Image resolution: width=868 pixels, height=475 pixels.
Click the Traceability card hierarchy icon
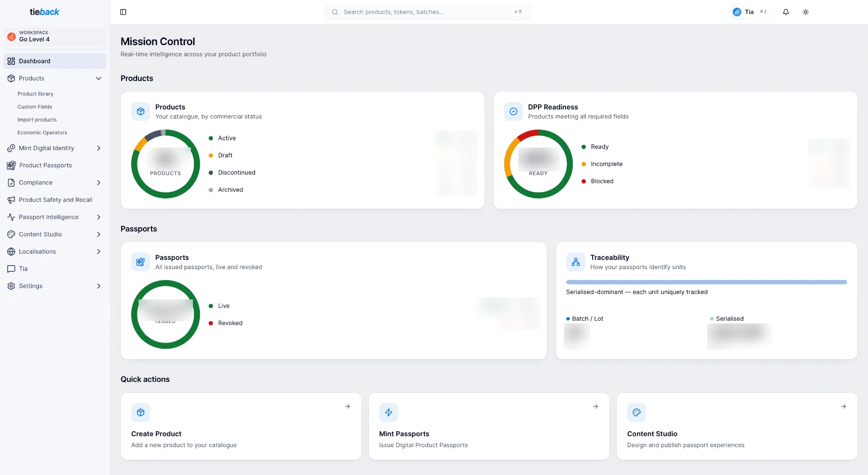pyautogui.click(x=576, y=262)
